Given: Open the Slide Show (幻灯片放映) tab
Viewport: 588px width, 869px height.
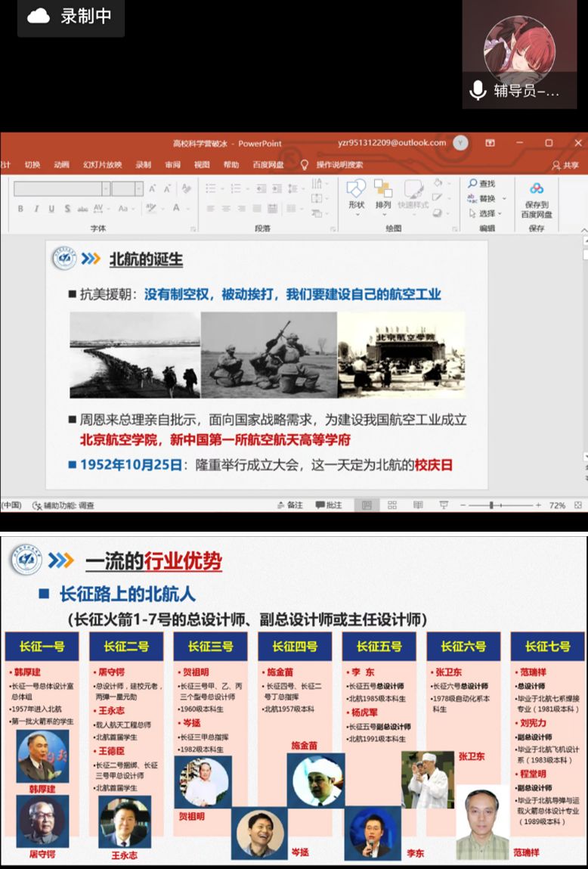Looking at the screenshot, I should pyautogui.click(x=102, y=165).
